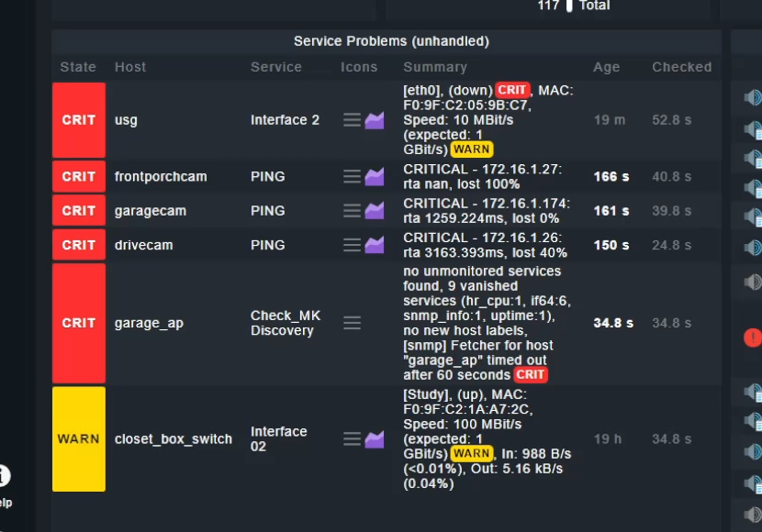Open the garage_ap host link

[149, 323]
